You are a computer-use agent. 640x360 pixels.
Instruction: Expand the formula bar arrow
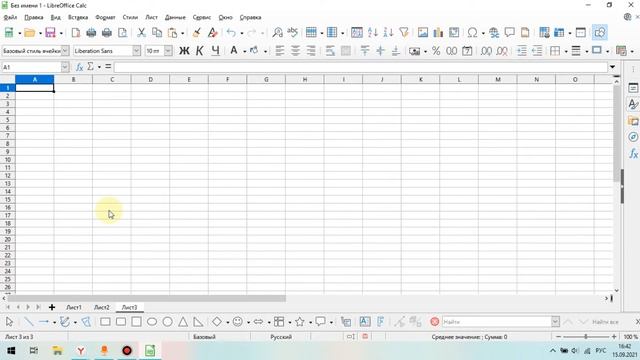click(x=612, y=67)
